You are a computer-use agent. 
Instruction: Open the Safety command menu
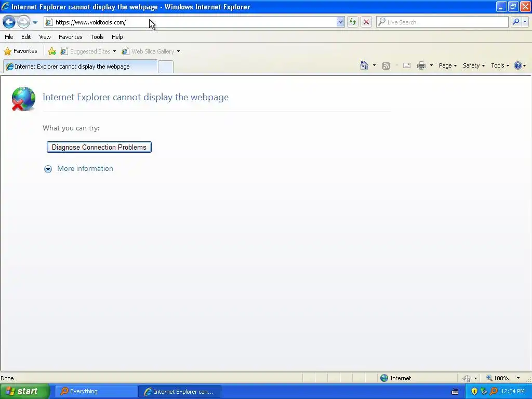(x=474, y=65)
